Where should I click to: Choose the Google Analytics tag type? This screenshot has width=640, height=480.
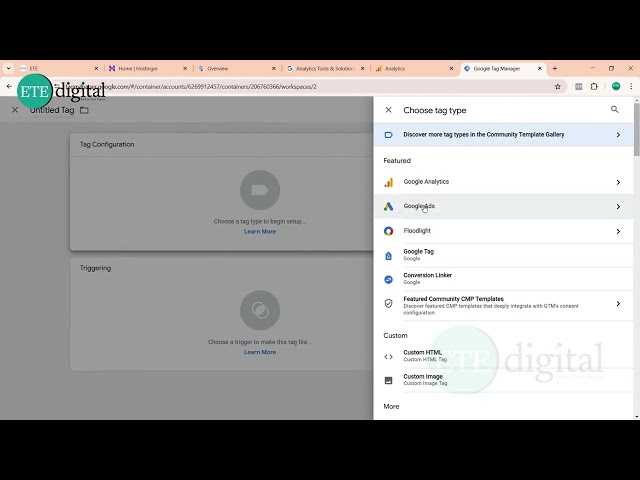pos(503,182)
